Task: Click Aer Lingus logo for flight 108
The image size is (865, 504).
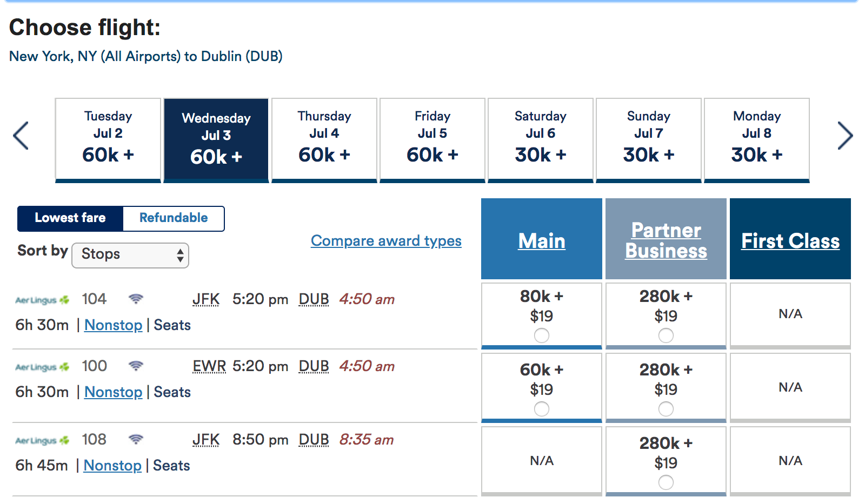Action: pos(42,440)
